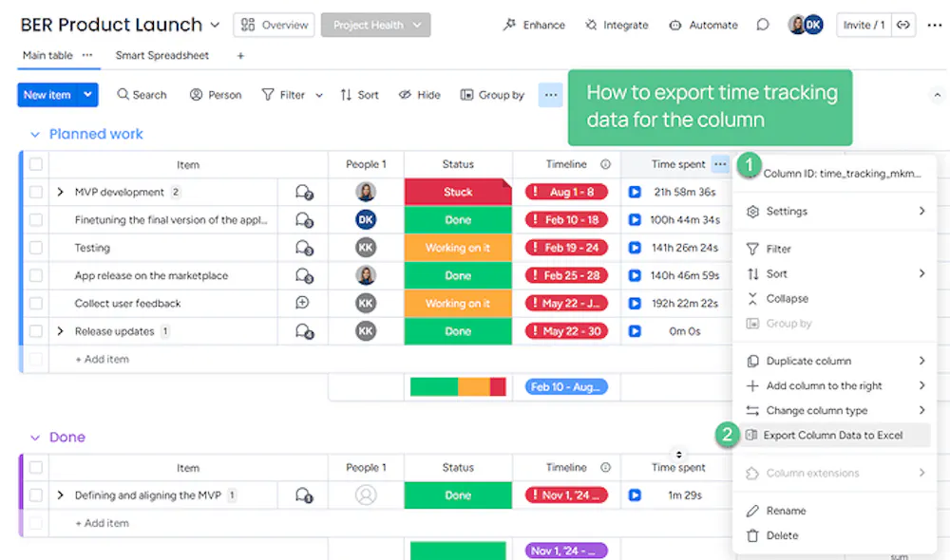950x560 pixels.
Task: Expand MVP development subitems
Action: pyautogui.click(x=60, y=192)
